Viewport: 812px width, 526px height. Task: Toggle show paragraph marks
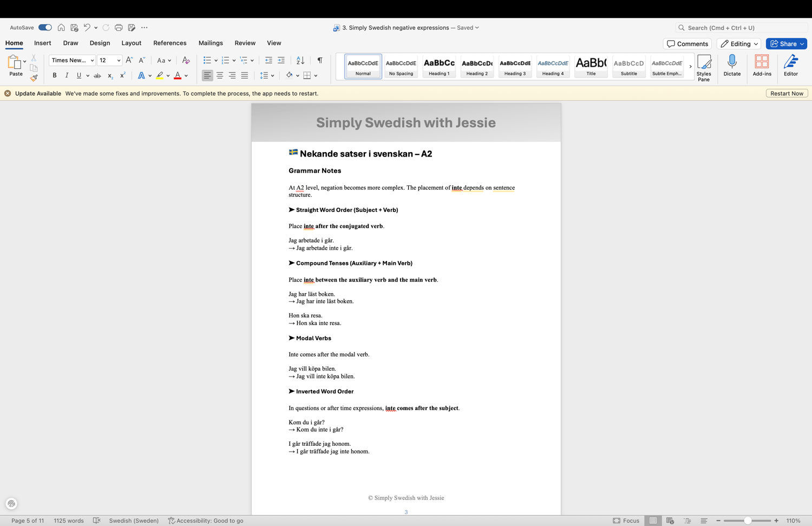(x=320, y=60)
